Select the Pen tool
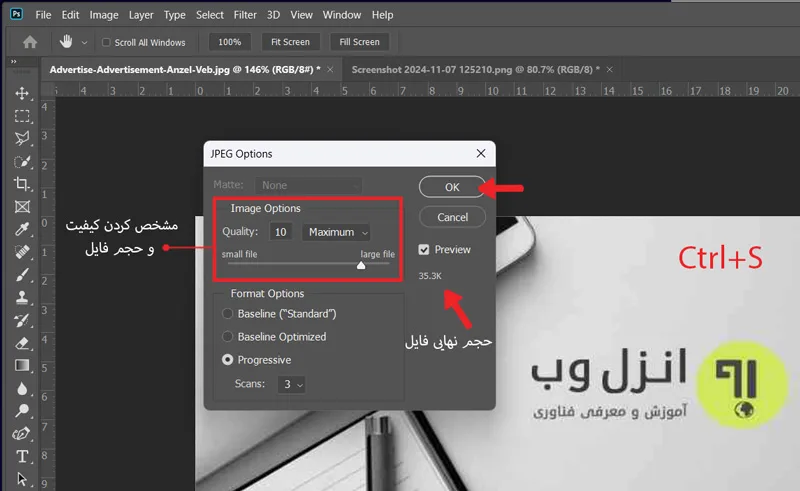This screenshot has height=491, width=800. click(x=22, y=433)
